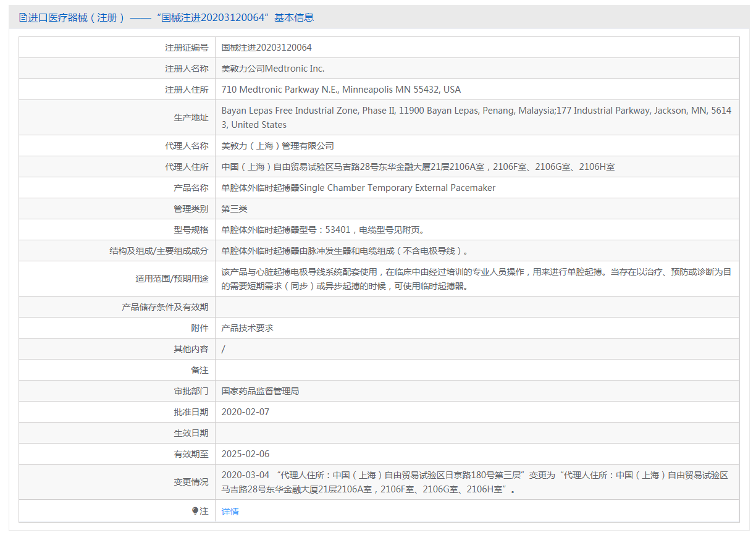
Task: Select approval date 2020-02-07
Action: [246, 412]
